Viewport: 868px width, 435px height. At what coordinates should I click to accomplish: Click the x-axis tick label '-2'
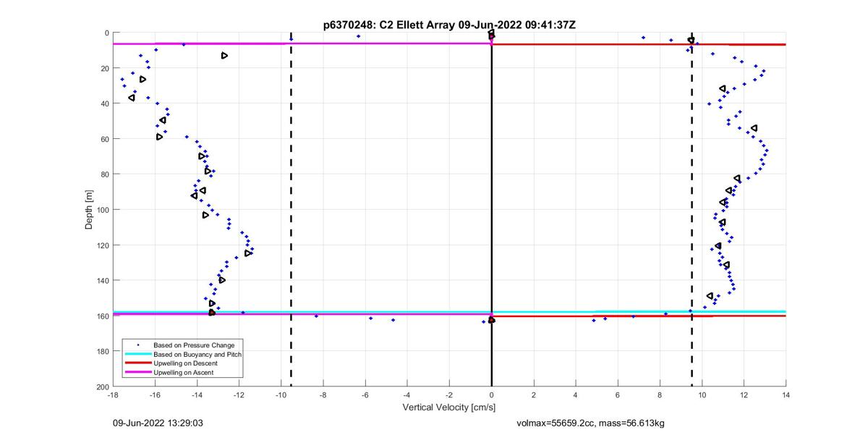click(449, 396)
